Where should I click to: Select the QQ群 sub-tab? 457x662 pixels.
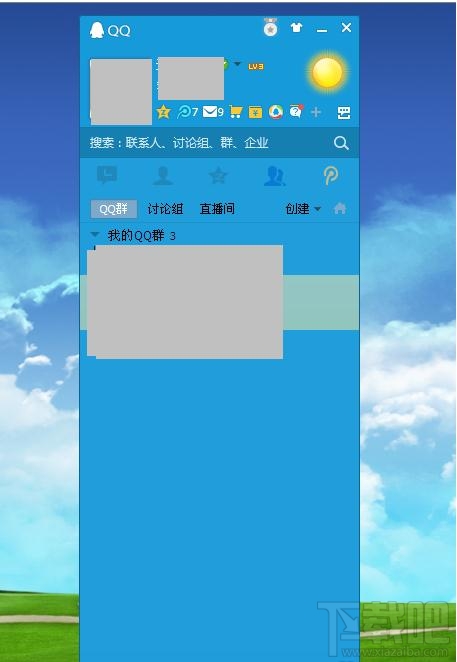[x=114, y=209]
